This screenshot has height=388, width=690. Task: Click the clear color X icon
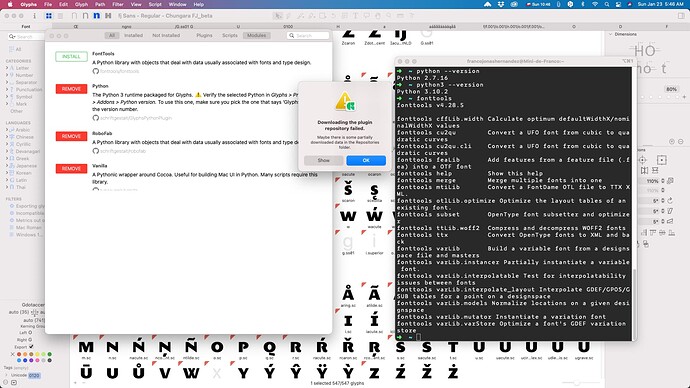point(12,354)
